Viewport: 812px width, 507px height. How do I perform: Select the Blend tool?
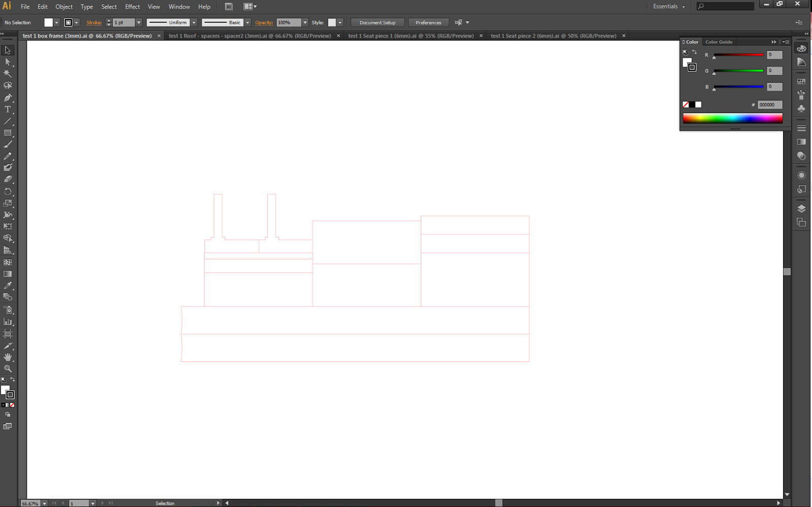coord(8,297)
